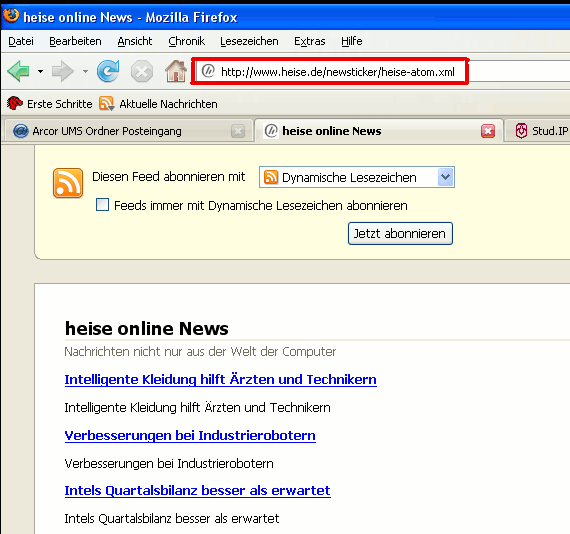Enable Feeds immer mit Dynamische Lesezeichen abonnieren

pyautogui.click(x=102, y=205)
